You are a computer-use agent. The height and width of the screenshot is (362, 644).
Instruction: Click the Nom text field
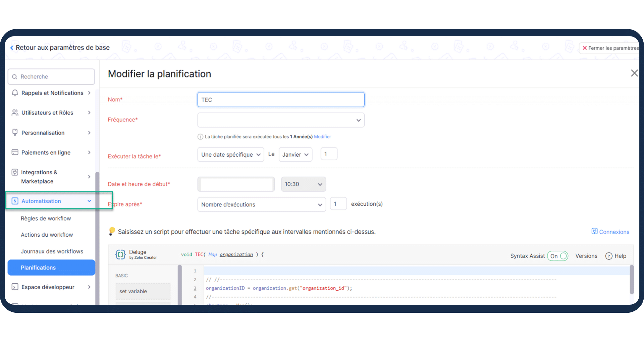coord(281,100)
